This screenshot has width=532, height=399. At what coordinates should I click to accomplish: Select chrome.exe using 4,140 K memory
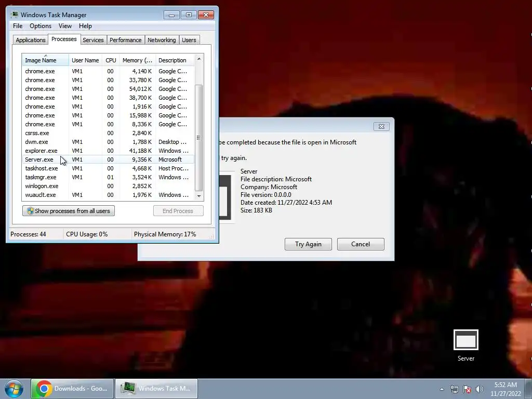pyautogui.click(x=108, y=71)
